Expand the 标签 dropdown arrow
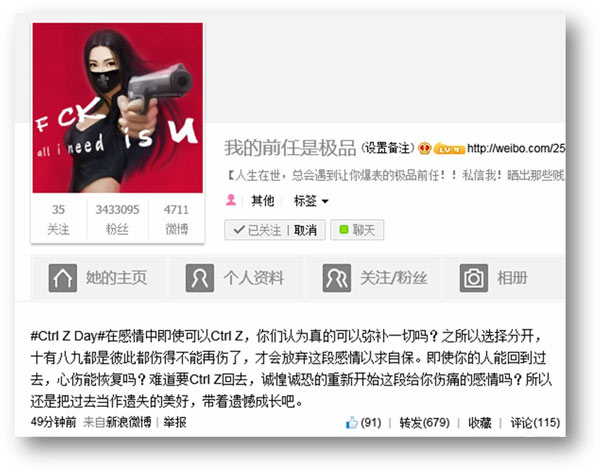 coord(325,201)
